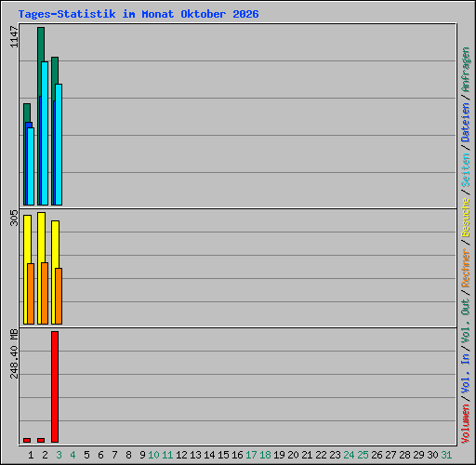
Task: Click day label '7' on the x-axis
Action: coord(114,455)
